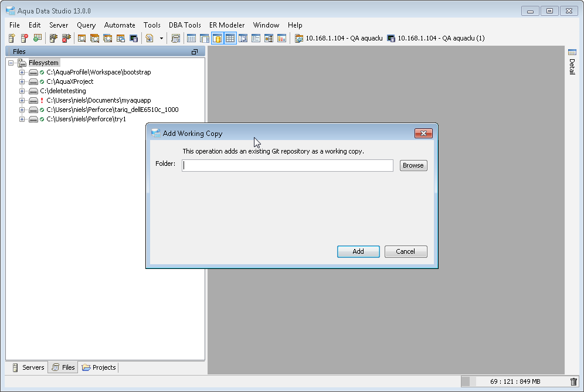Viewport: 584px width, 392px height.
Task: Click the Browse button
Action: click(x=413, y=165)
